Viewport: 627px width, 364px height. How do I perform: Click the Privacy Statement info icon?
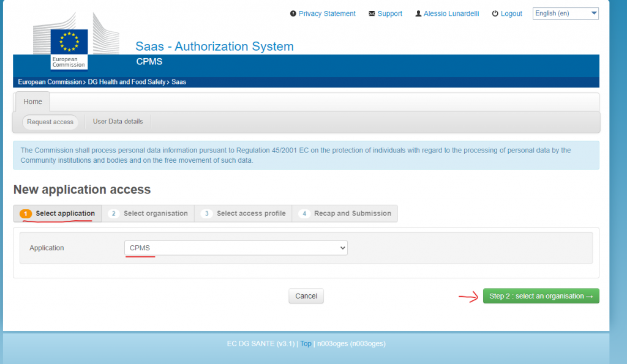(293, 13)
